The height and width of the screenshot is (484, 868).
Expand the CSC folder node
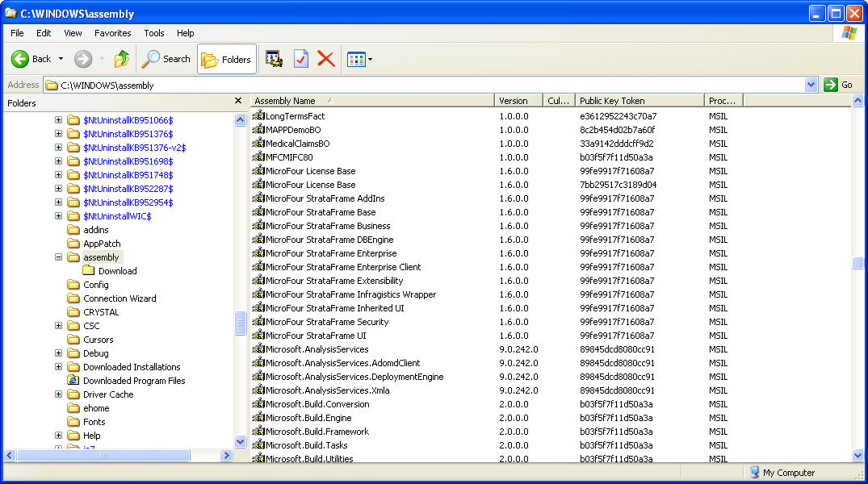point(59,326)
